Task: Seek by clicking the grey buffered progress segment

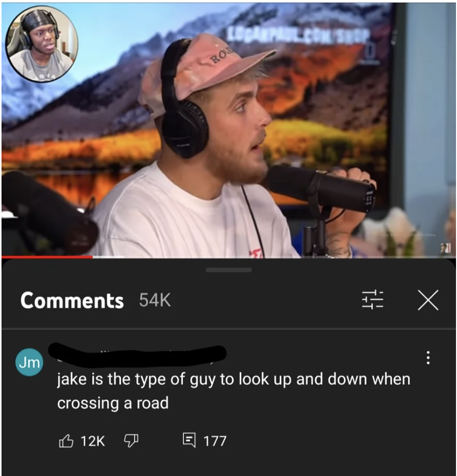Action: (109, 257)
